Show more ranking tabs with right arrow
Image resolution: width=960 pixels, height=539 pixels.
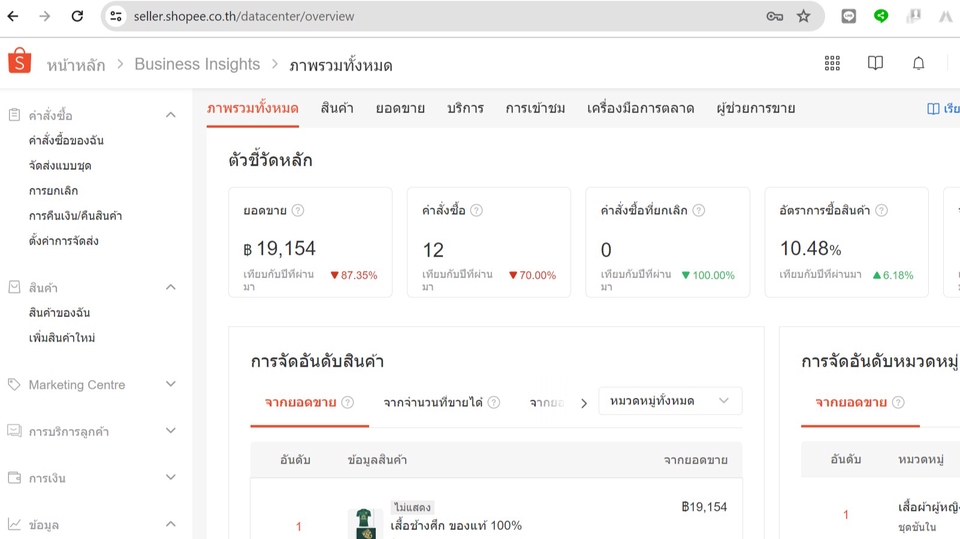[x=583, y=403]
